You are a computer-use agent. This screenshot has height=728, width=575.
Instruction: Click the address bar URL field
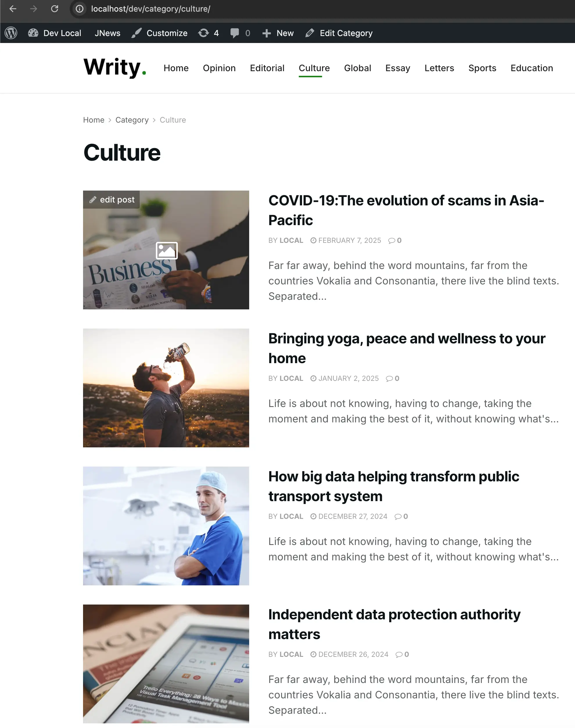(x=151, y=9)
